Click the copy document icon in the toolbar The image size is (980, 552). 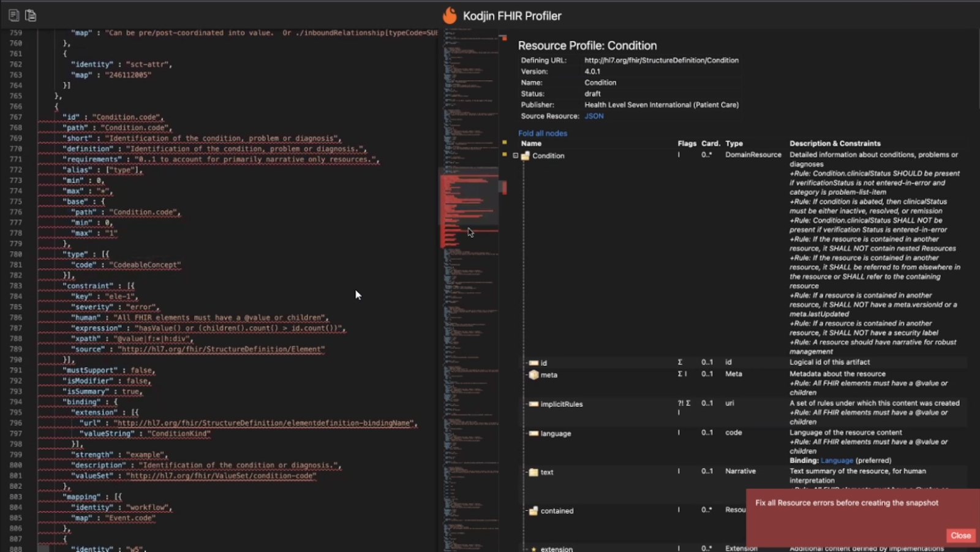(x=13, y=15)
